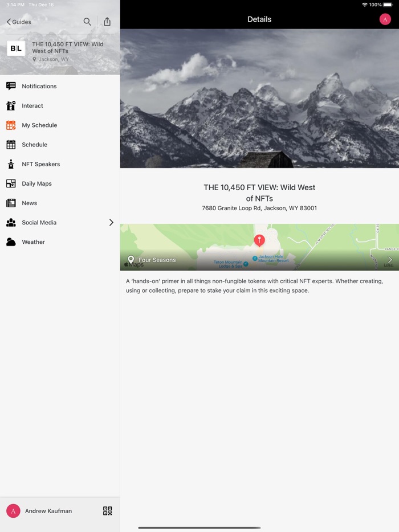The image size is (399, 532).
Task: Check the Wi-Fi status icon
Action: (365, 5)
